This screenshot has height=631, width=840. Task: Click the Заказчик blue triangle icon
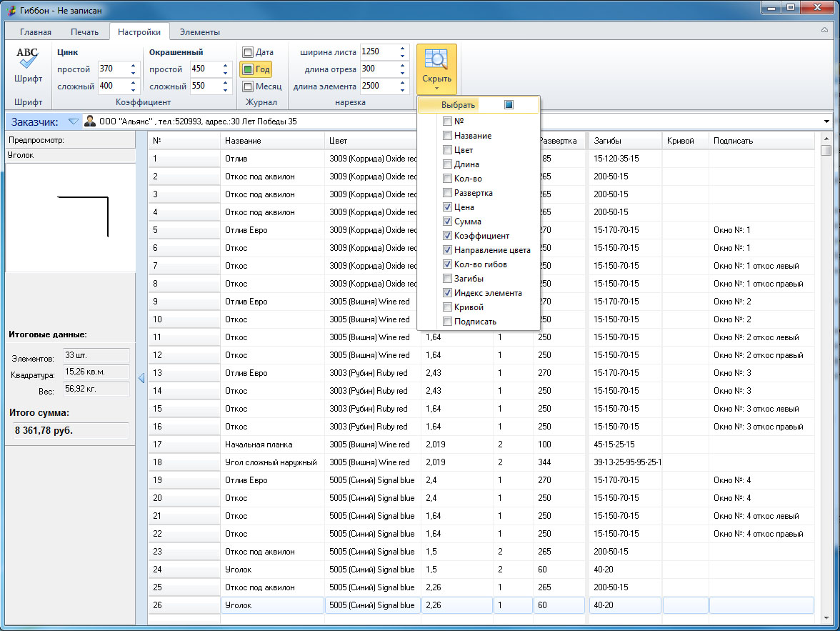(x=73, y=121)
